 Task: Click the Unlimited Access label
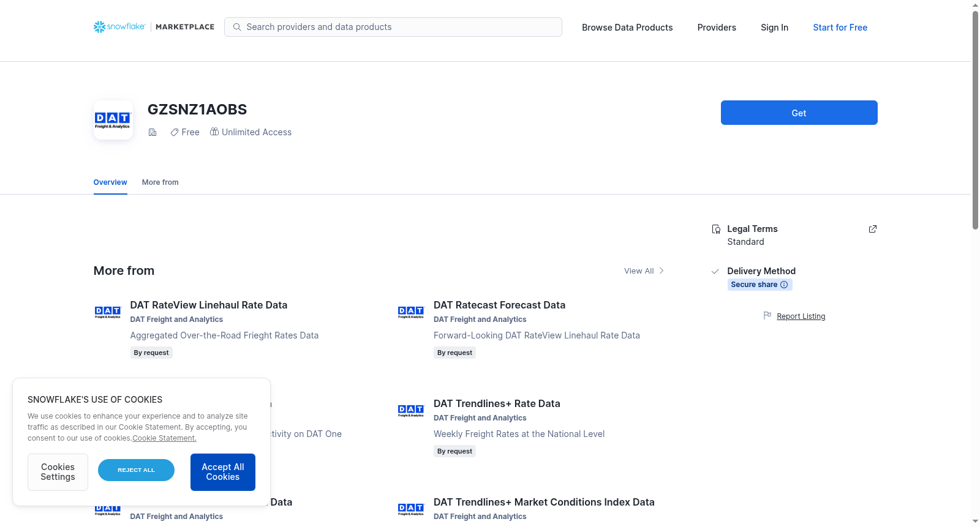257,132
